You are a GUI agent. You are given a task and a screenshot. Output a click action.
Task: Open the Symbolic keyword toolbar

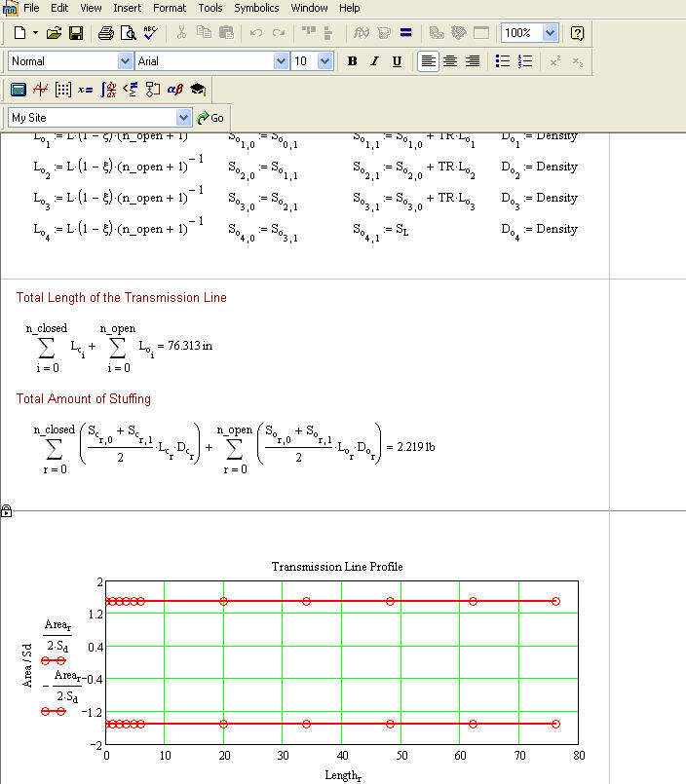tap(198, 90)
